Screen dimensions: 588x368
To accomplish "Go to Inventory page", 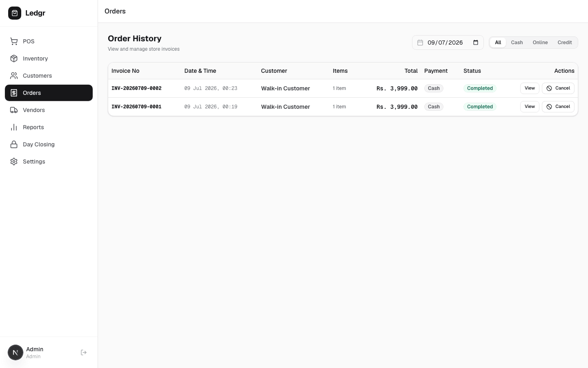I will click(x=49, y=58).
